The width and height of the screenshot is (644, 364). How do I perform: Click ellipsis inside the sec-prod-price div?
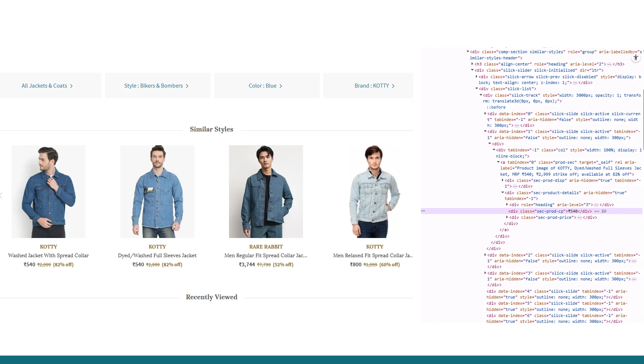[x=579, y=217]
